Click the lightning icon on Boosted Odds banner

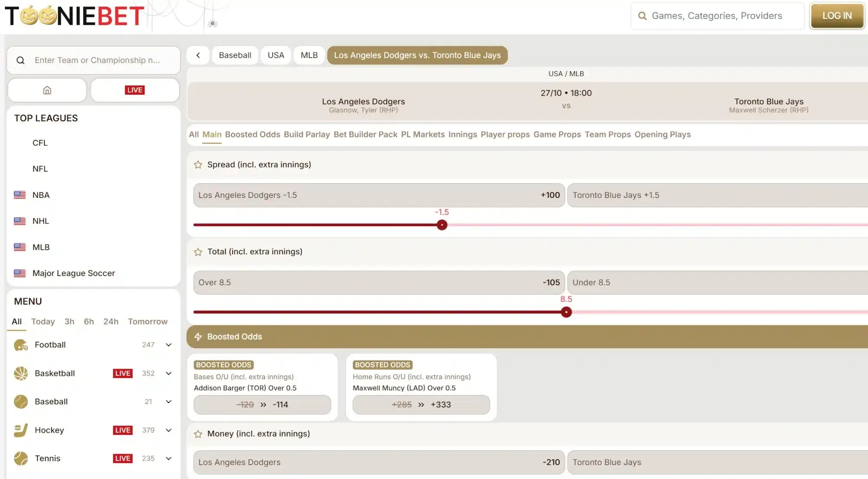coord(199,336)
